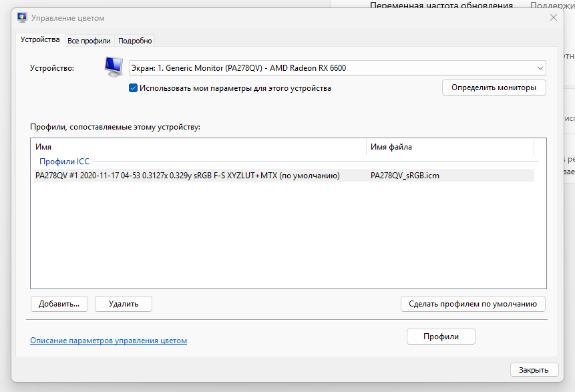This screenshot has height=392, width=575.
Task: Click the Удалить button
Action: point(124,304)
